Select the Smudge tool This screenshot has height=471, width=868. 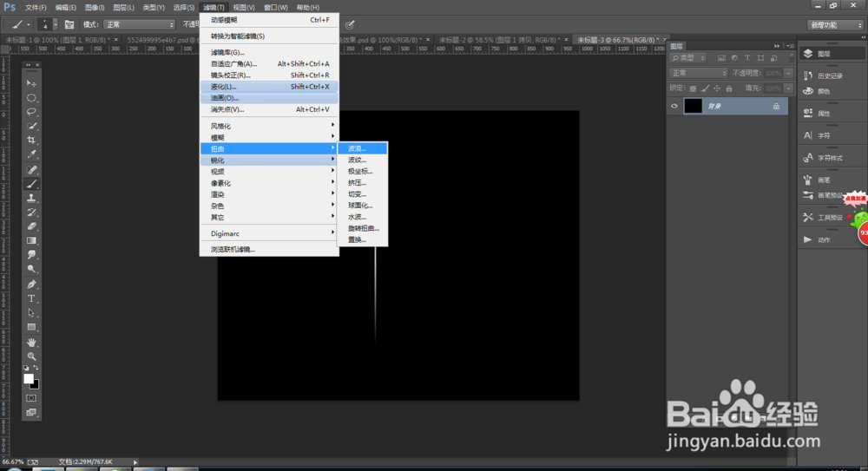click(x=31, y=255)
